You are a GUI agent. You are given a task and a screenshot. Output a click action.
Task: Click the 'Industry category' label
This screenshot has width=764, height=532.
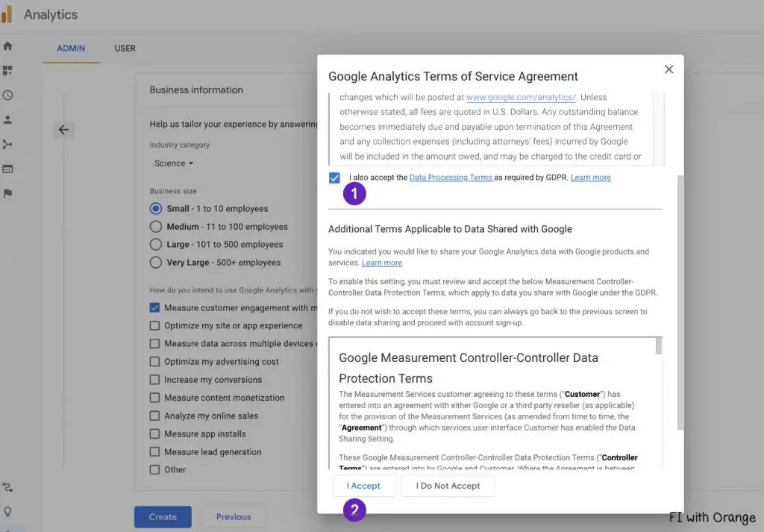click(179, 145)
